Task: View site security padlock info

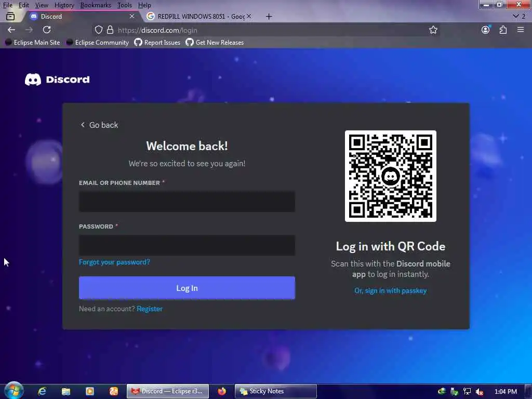Action: tap(110, 30)
